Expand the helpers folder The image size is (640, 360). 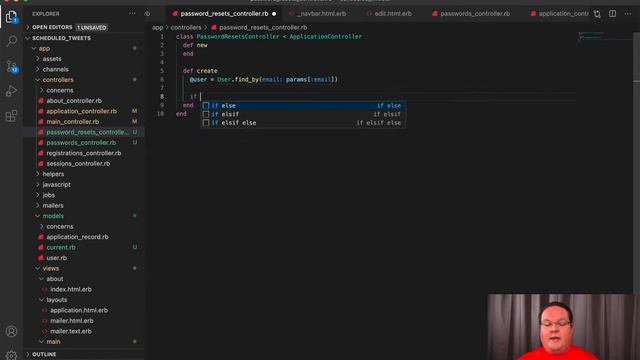tap(38, 174)
